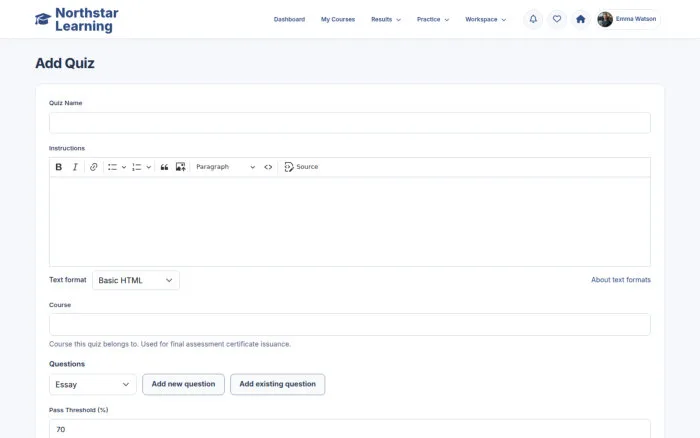Screen dimensions: 700x438
Task: Open the insert image tool
Action: pyautogui.click(x=180, y=167)
